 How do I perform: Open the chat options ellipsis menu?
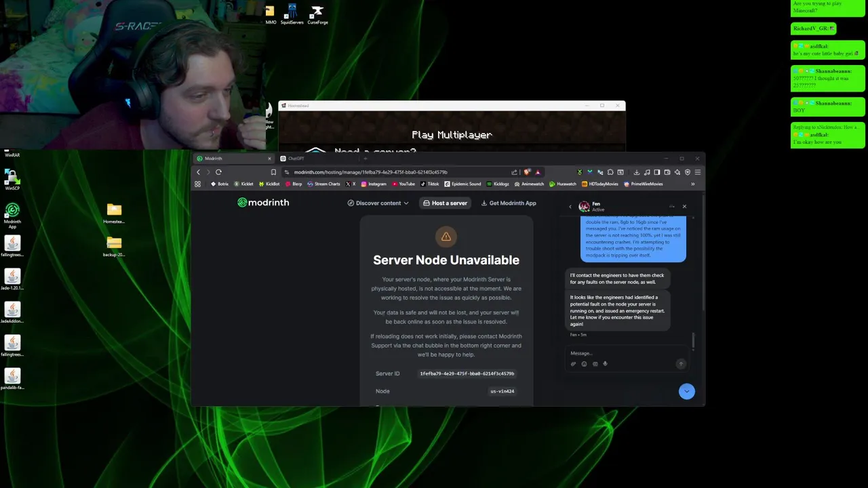coord(671,207)
